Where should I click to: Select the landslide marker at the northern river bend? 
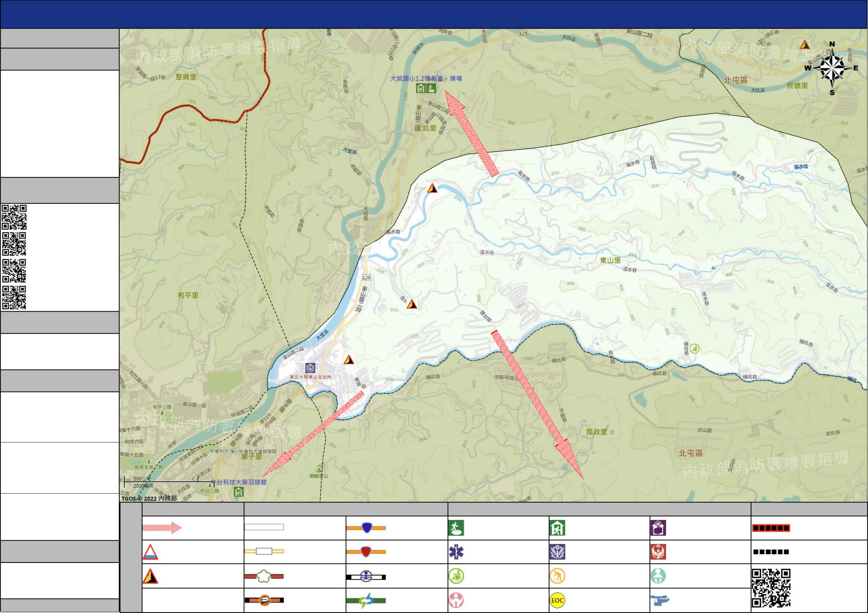click(432, 188)
